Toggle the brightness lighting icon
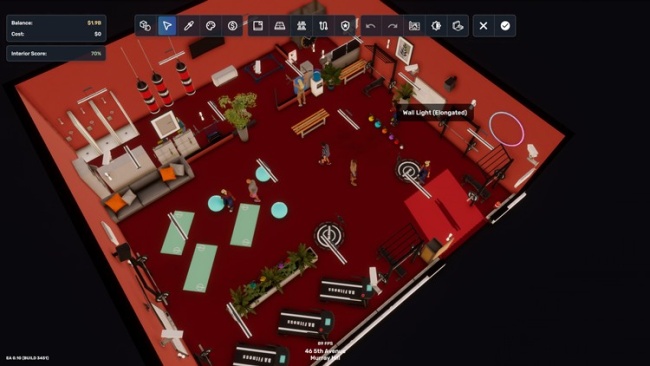 coord(436,26)
